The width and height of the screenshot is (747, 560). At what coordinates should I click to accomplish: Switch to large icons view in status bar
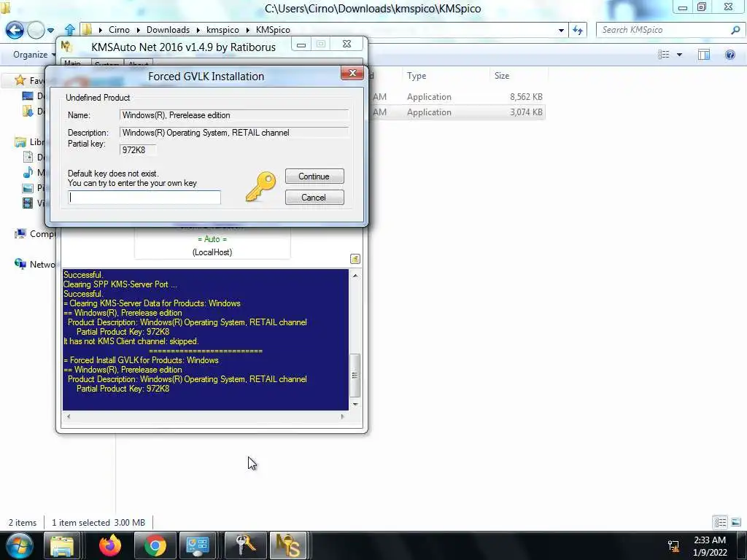tap(736, 522)
